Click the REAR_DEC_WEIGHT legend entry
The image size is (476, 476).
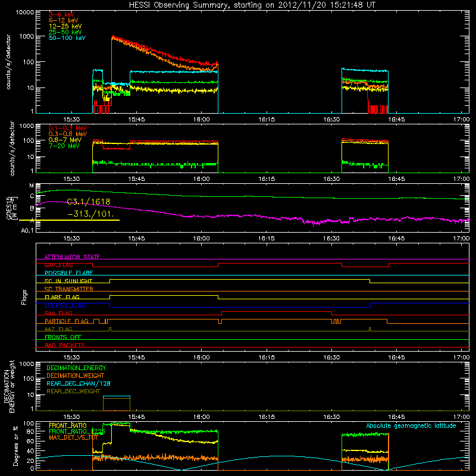coord(73,392)
